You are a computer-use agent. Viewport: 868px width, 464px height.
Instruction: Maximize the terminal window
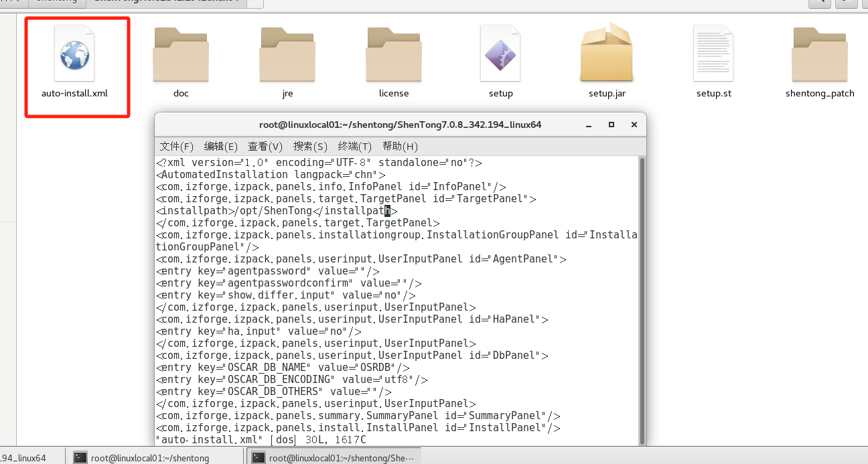pyautogui.click(x=611, y=125)
